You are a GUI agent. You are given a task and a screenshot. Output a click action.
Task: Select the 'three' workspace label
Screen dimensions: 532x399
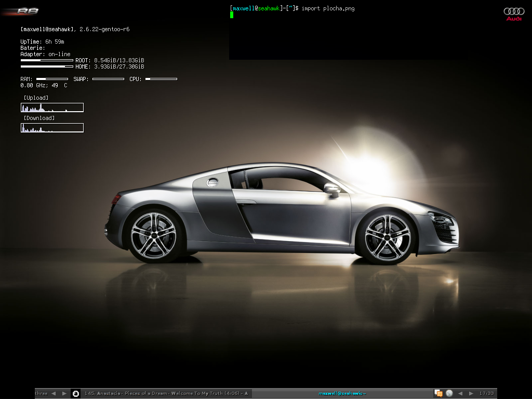[41, 393]
